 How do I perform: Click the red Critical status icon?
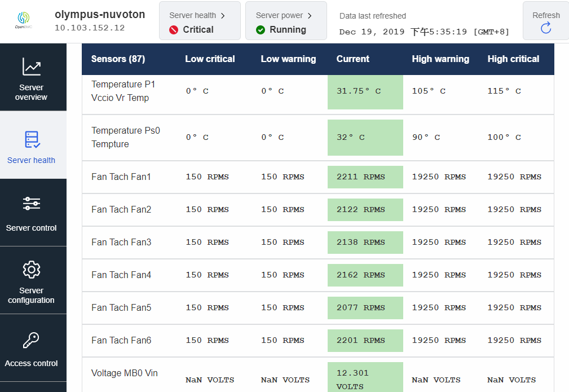coord(174,30)
